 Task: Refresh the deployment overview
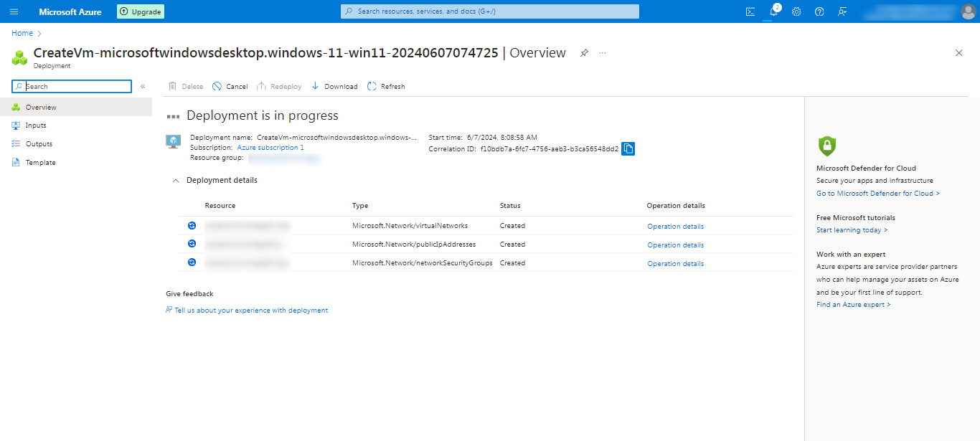point(386,86)
